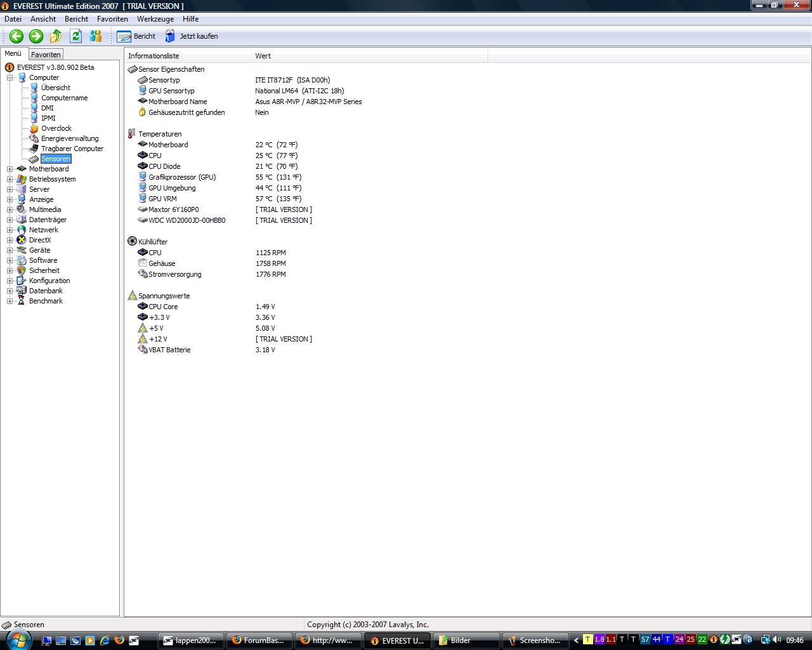Viewport: 812px width, 650px height.
Task: Click the Informationsliste column header
Action: [x=188, y=56]
